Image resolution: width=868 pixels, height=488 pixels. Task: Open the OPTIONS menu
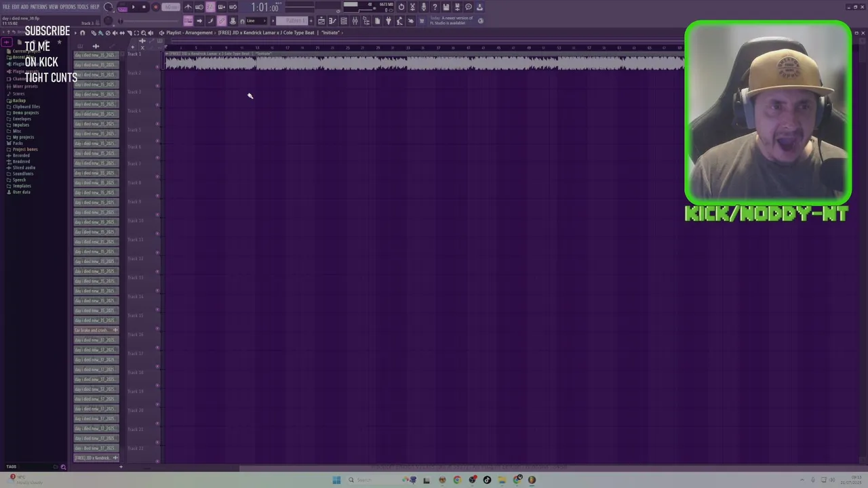coord(68,7)
